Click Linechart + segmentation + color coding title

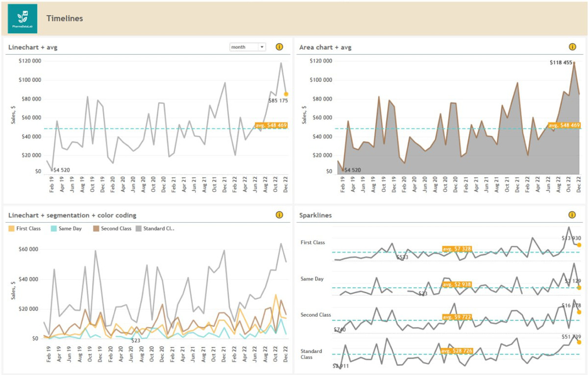click(x=73, y=215)
